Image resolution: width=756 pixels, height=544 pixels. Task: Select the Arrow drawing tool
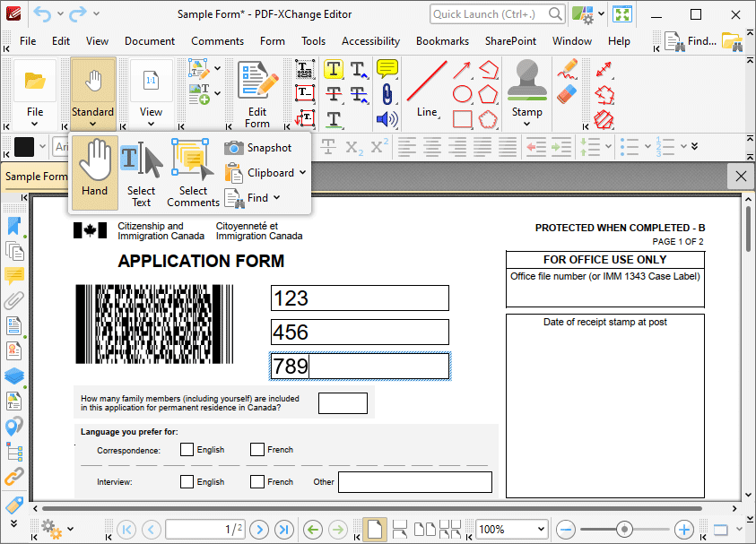[x=462, y=70]
